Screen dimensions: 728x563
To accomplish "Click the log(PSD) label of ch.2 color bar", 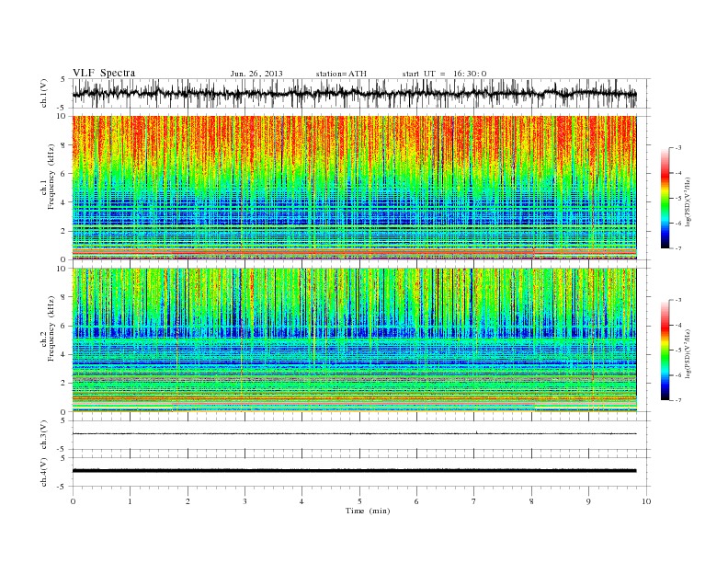I will pos(688,352).
